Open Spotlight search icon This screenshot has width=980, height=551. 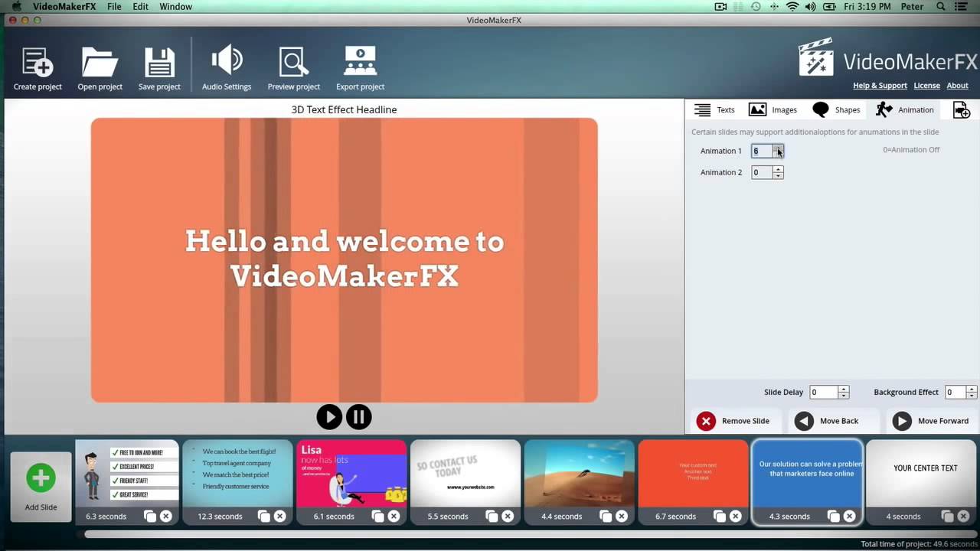[941, 6]
